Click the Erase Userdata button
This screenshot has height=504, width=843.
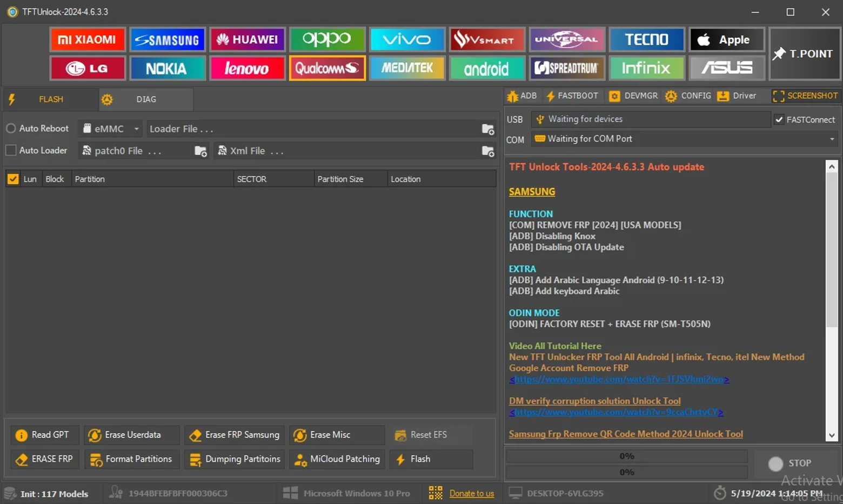pyautogui.click(x=132, y=435)
